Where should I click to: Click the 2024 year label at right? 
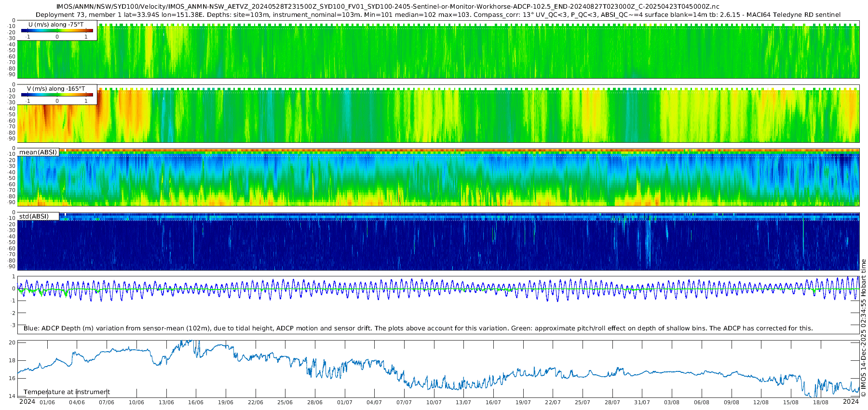851,401
